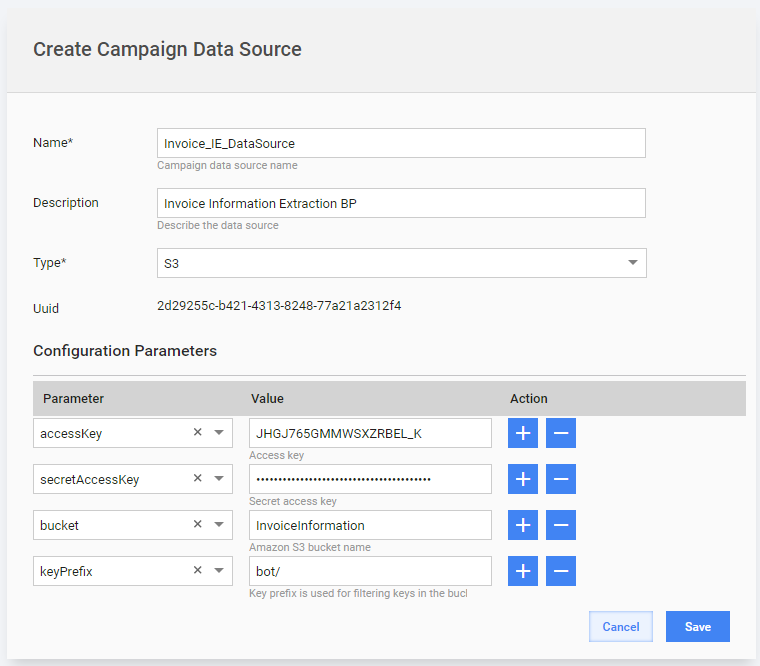Expand the bucket parameter dropdown arrow
Screen dimensions: 760x666
click(219, 524)
